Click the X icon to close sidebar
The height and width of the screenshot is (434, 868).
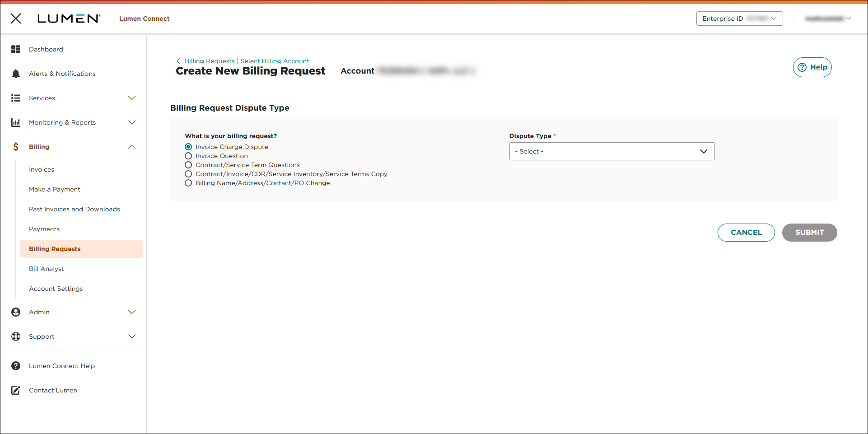pyautogui.click(x=16, y=19)
